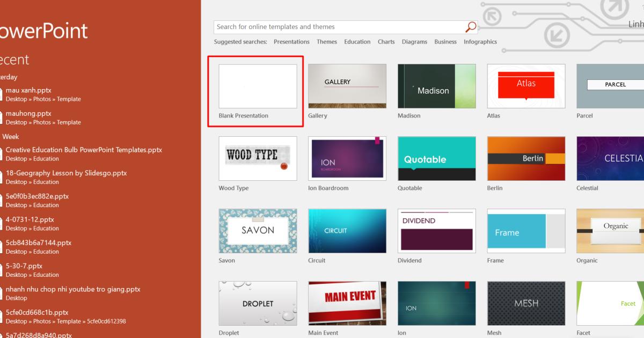This screenshot has width=644, height=338.
Task: Open the Blank Presentation template
Action: 258,86
